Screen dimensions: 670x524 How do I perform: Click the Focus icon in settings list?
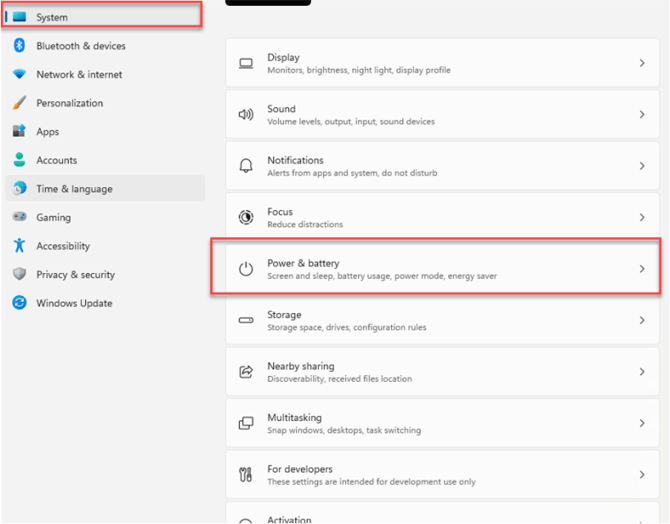click(246, 217)
